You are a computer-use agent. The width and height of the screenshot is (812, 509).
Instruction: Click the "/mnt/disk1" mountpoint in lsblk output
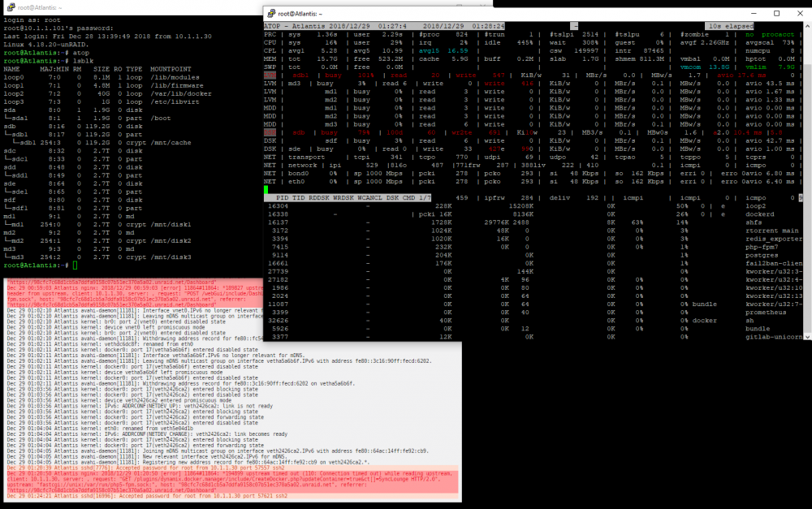171,224
